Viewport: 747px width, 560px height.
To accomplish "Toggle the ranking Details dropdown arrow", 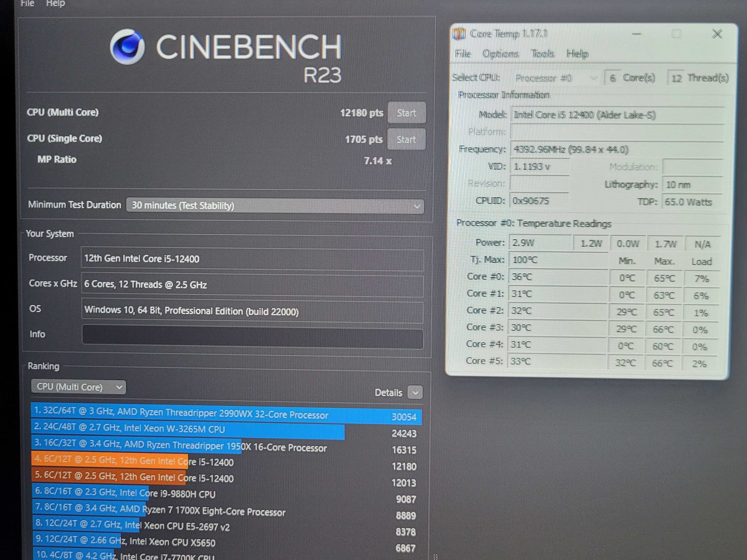I will point(415,393).
